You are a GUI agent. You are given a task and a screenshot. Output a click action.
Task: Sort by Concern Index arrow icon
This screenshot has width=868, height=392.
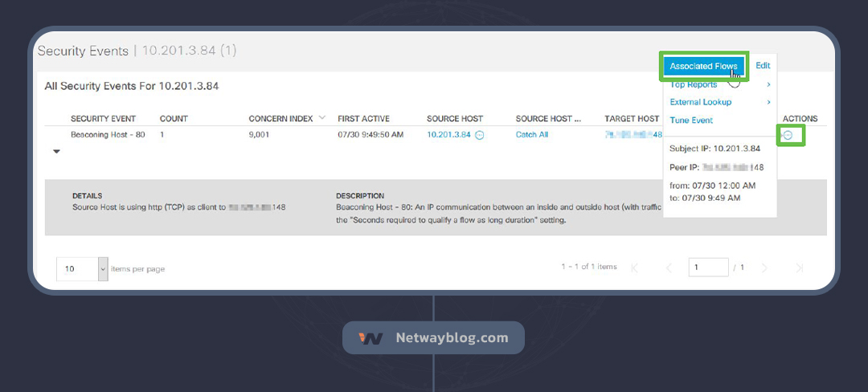[322, 118]
